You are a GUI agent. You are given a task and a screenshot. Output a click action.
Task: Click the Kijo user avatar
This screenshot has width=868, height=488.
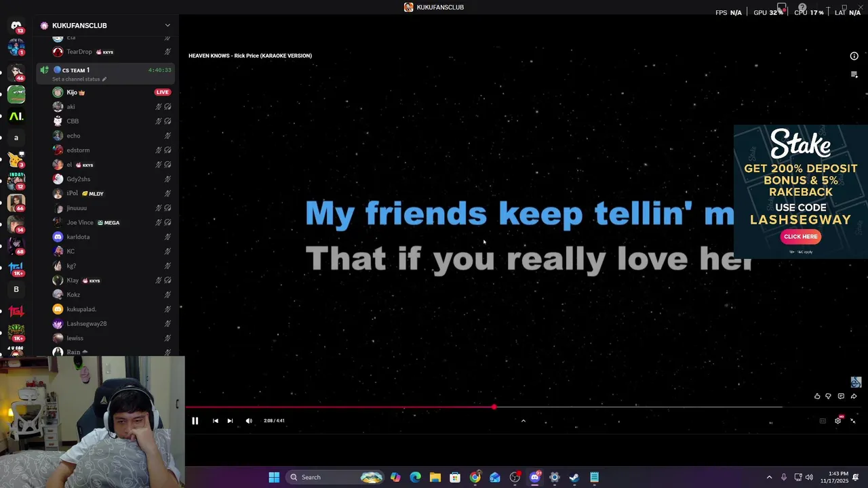(x=58, y=92)
